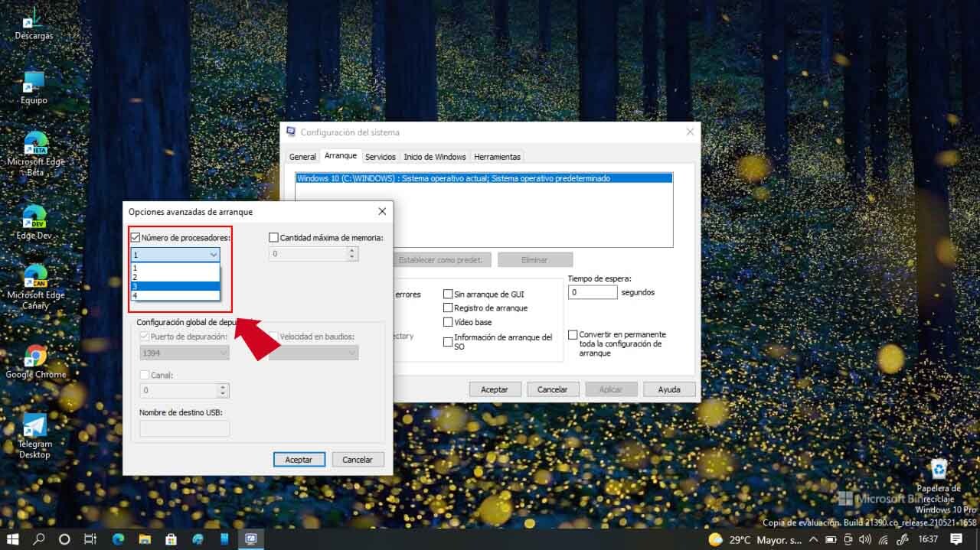Open Task View in the taskbar
Image resolution: width=980 pixels, height=550 pixels.
[90, 539]
